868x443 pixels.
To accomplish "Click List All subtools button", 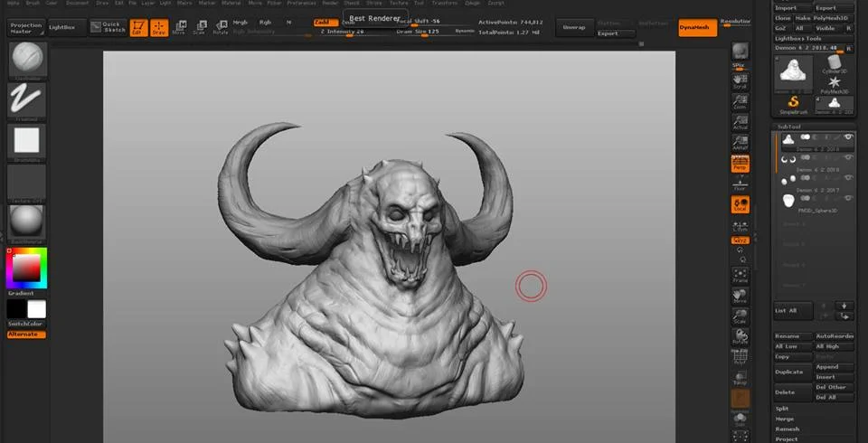I will coord(793,311).
